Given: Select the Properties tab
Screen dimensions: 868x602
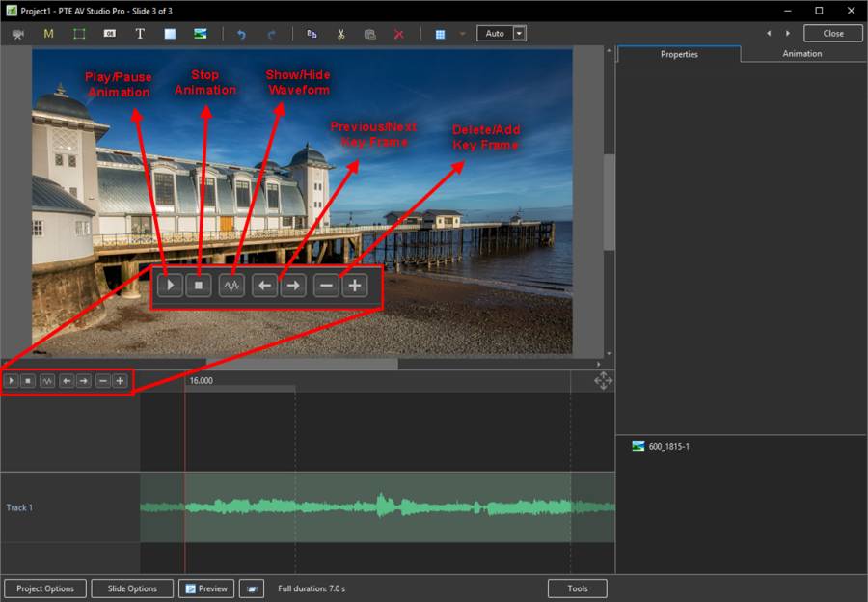Looking at the screenshot, I should [x=679, y=54].
